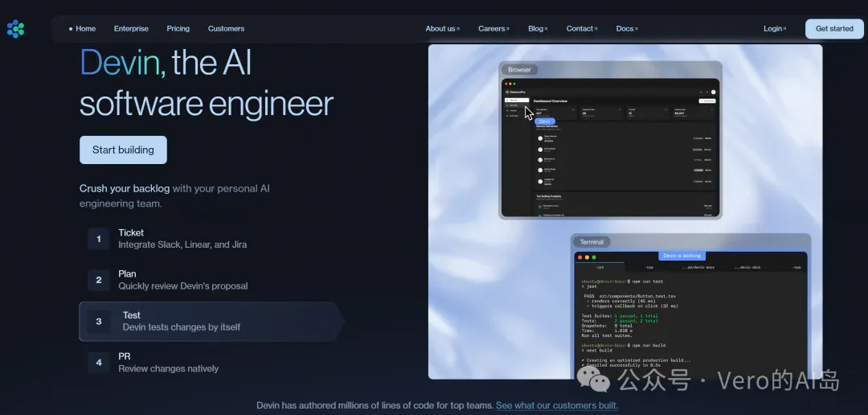The image size is (868, 415).
Task: Click the Devin, the AI software engineer headline
Action: [207, 83]
